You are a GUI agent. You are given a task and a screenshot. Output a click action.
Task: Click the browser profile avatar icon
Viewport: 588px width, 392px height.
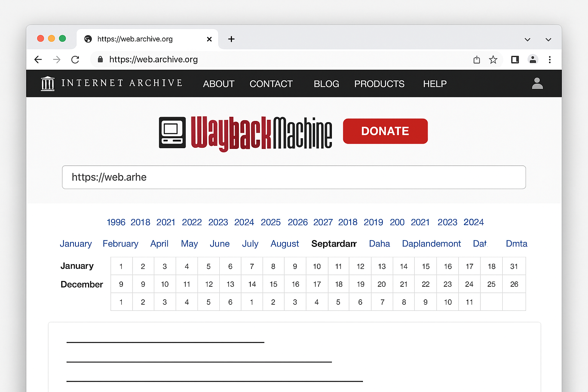(533, 59)
